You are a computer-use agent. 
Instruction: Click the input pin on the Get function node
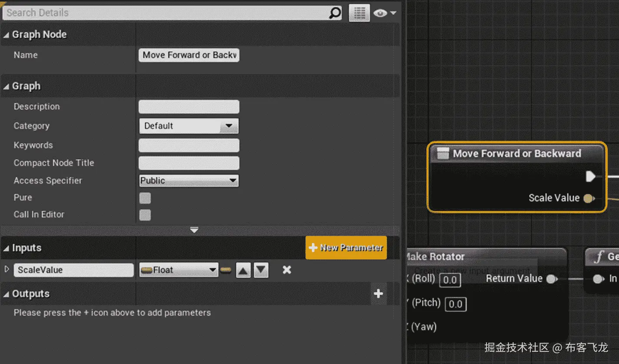(598, 279)
